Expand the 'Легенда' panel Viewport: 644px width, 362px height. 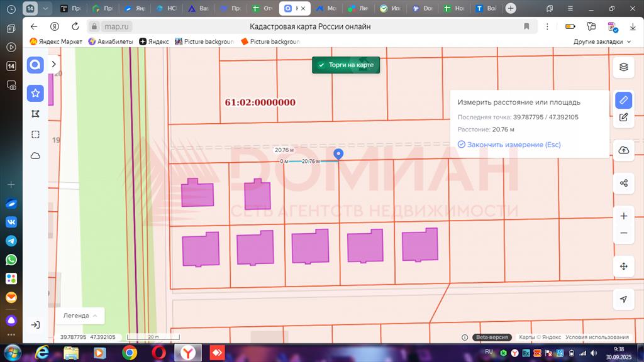click(x=80, y=315)
